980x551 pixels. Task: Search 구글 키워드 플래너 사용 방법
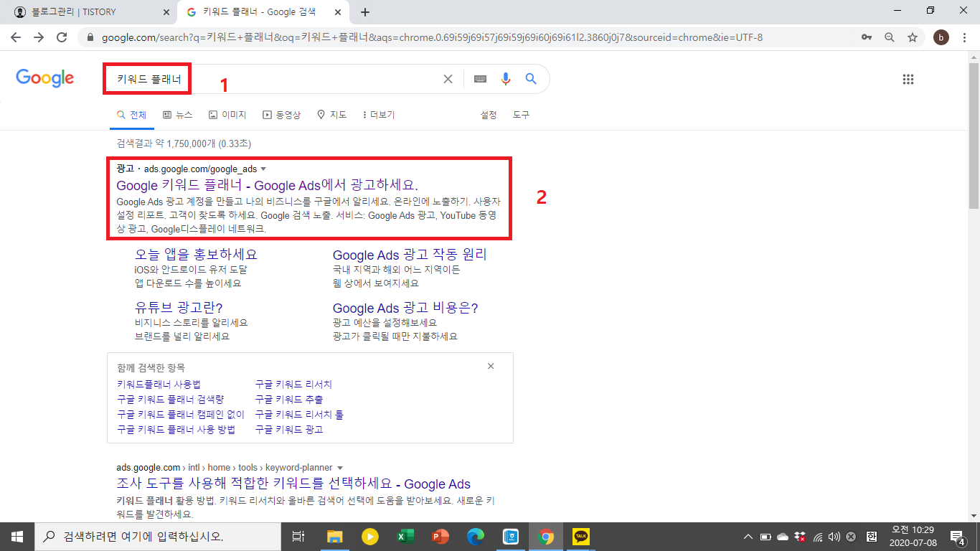176,430
